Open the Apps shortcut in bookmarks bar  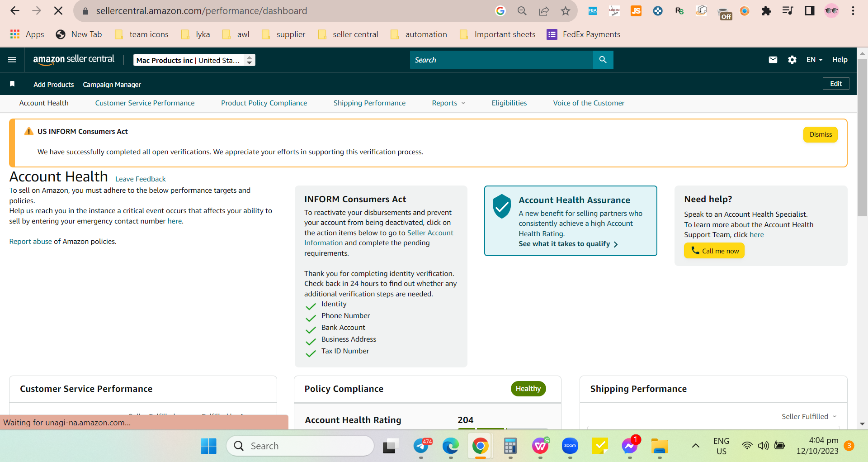(27, 34)
